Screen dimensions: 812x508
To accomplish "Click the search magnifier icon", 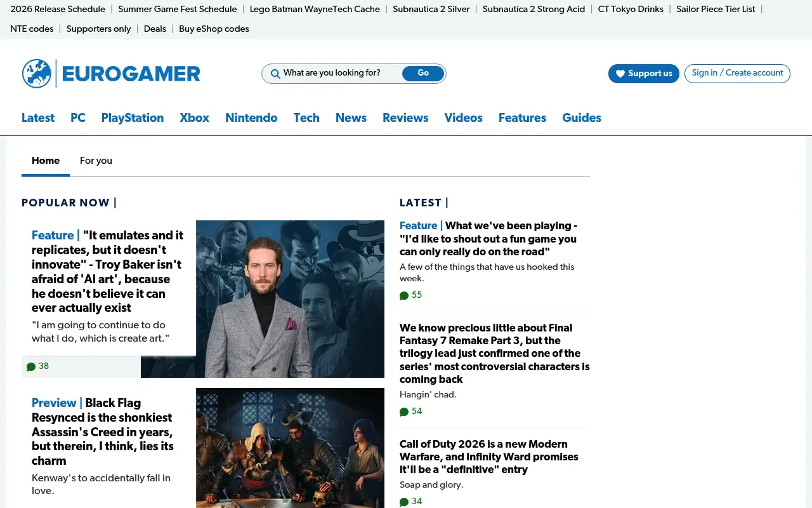I will (275, 74).
